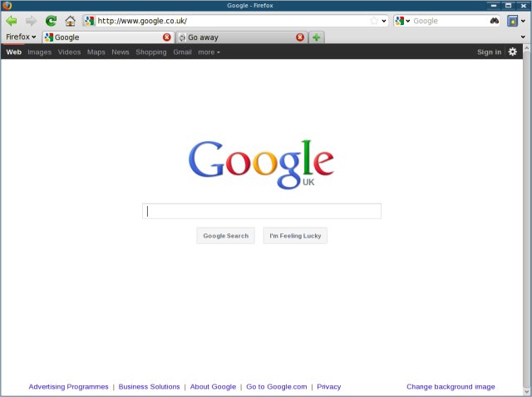Click the Sign in link

(489, 51)
